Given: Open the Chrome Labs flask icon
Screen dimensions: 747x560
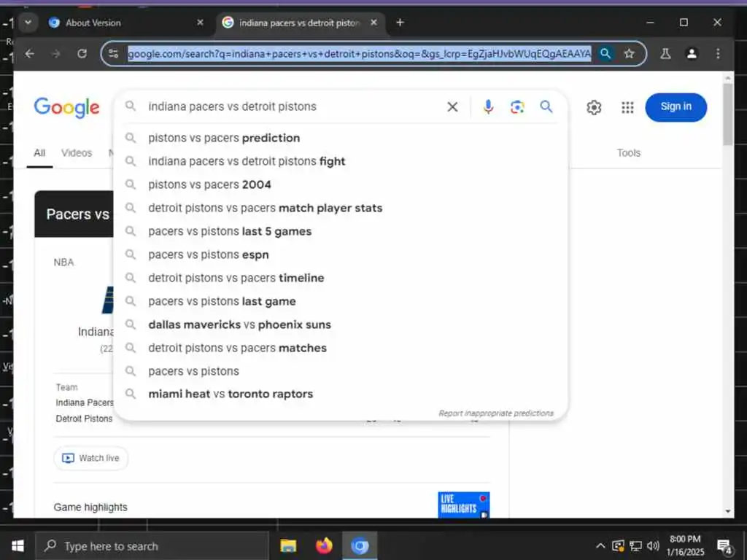Looking at the screenshot, I should [665, 54].
